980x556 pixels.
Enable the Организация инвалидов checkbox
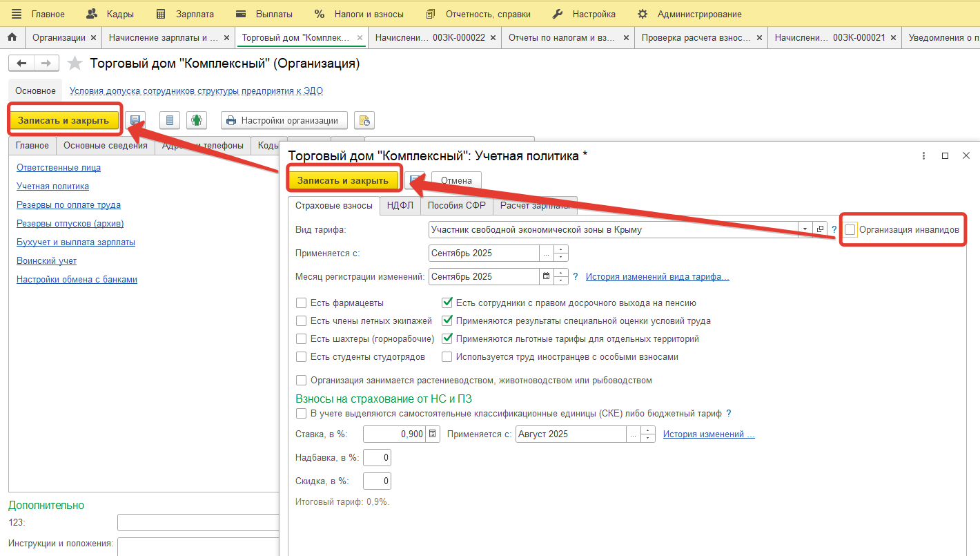[x=850, y=229]
